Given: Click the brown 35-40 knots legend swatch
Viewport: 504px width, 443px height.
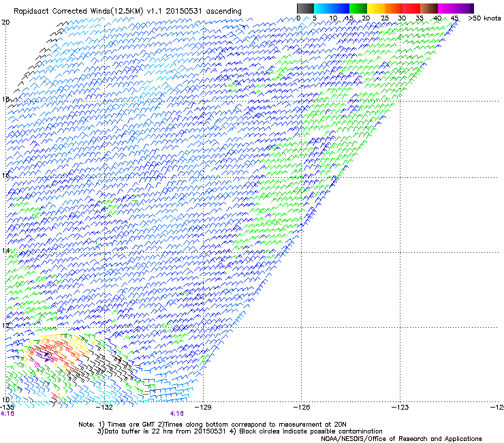Looking at the screenshot, I should [x=429, y=8].
